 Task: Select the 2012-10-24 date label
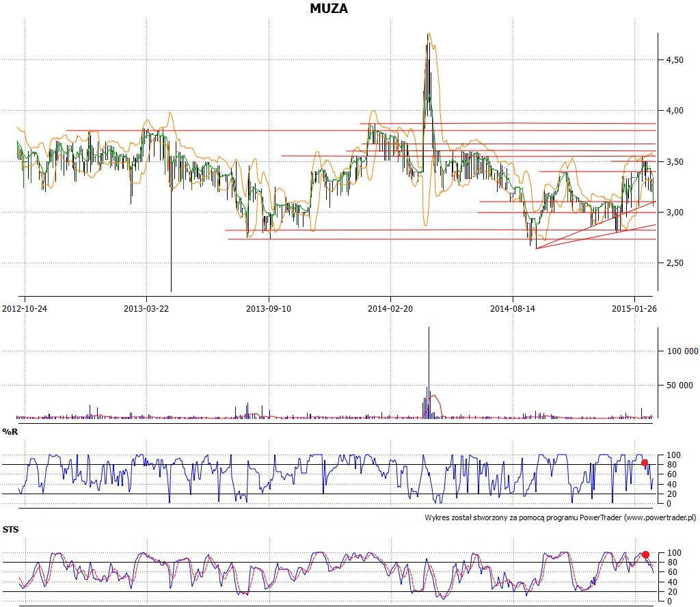pos(25,308)
